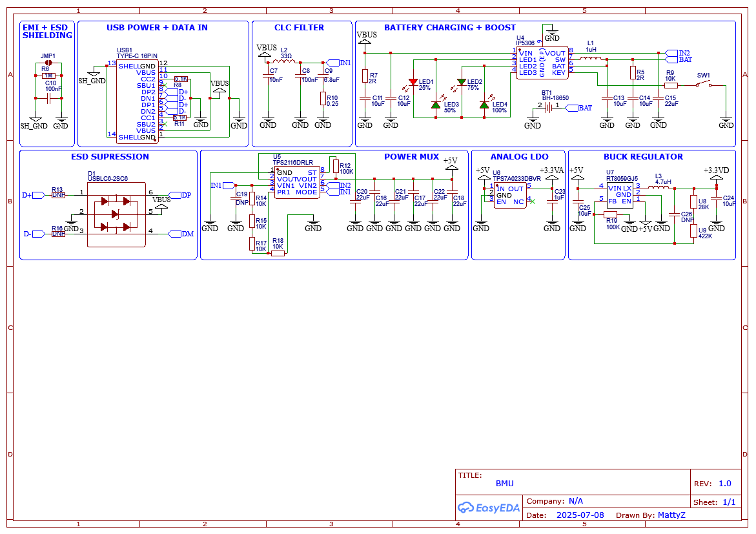
Task: Click the red LED1 25% diode symbol
Action: click(x=413, y=83)
